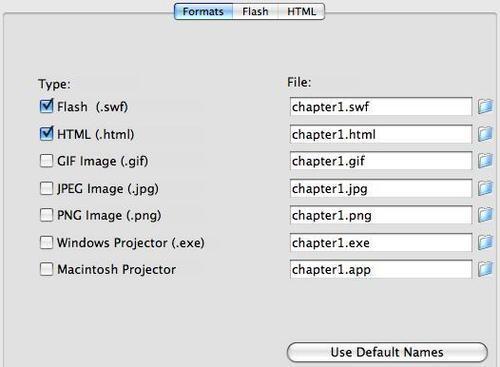Edit the chapter1.html filename field
The height and width of the screenshot is (367, 500).
[381, 134]
